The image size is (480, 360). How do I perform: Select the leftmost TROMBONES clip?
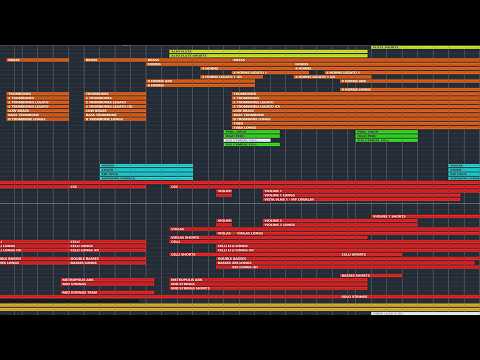[x=38, y=94]
